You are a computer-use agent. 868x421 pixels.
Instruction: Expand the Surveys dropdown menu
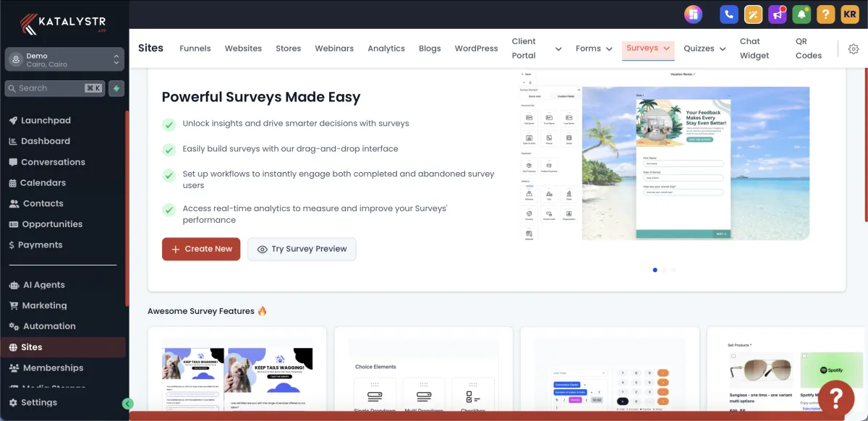pos(648,48)
